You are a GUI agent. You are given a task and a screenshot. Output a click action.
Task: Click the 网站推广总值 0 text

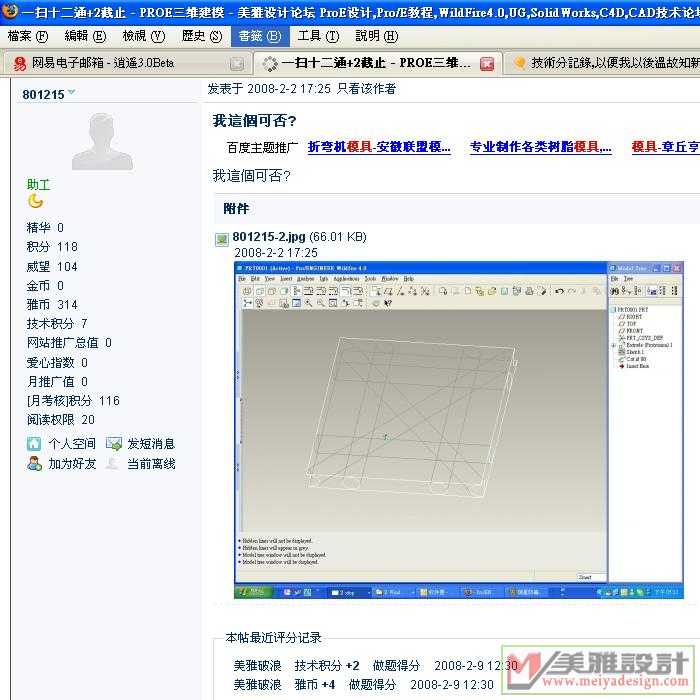[69, 343]
